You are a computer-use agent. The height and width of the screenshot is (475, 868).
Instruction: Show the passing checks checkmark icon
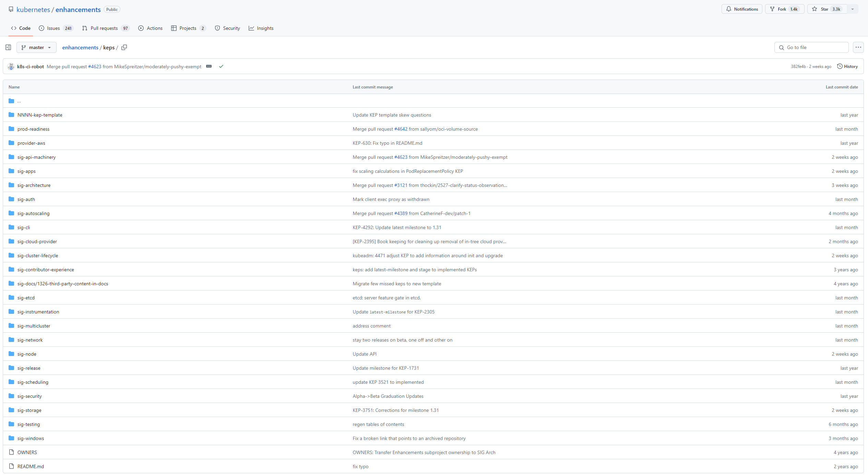click(x=221, y=67)
